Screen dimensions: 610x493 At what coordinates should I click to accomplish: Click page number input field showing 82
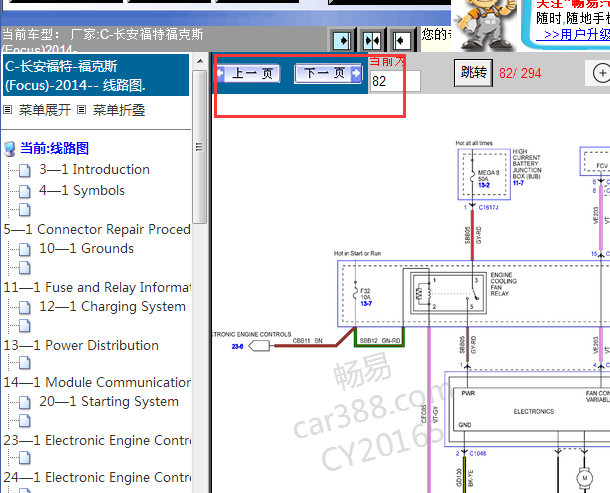tap(394, 81)
